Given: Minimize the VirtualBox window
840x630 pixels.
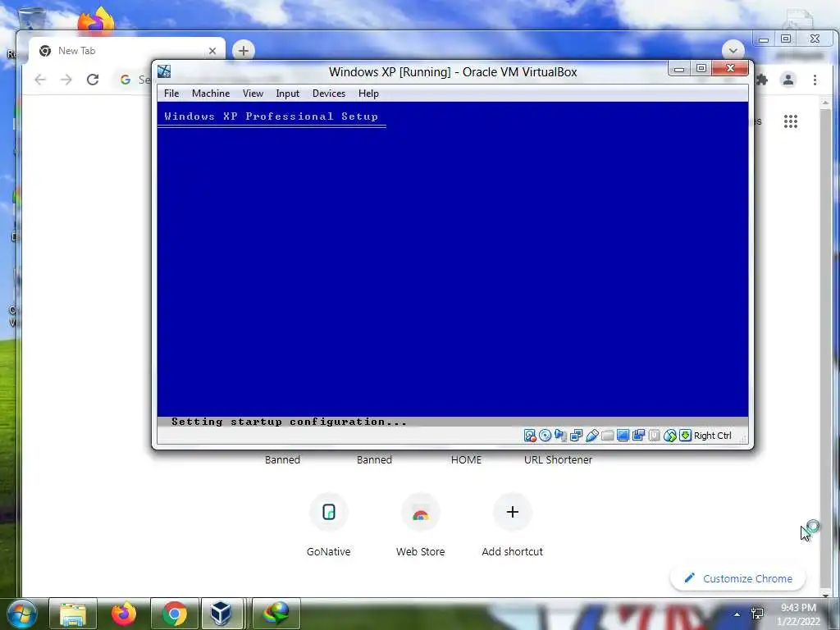Looking at the screenshot, I should (679, 69).
